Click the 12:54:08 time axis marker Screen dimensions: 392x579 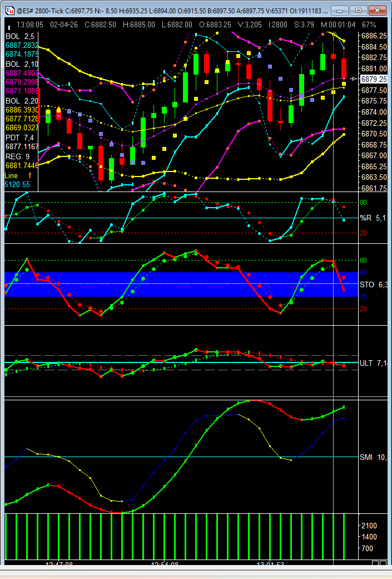click(x=165, y=564)
